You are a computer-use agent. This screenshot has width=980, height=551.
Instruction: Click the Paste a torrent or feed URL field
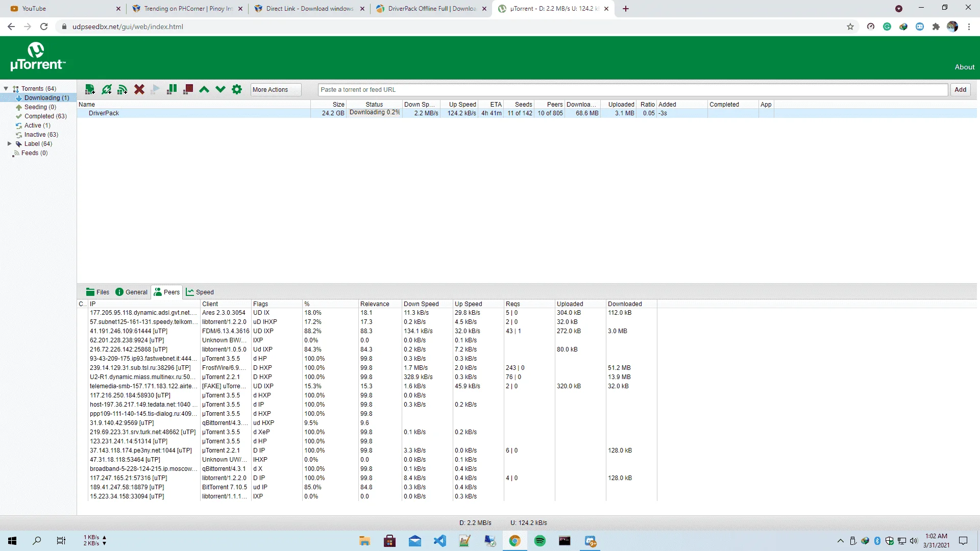point(632,89)
